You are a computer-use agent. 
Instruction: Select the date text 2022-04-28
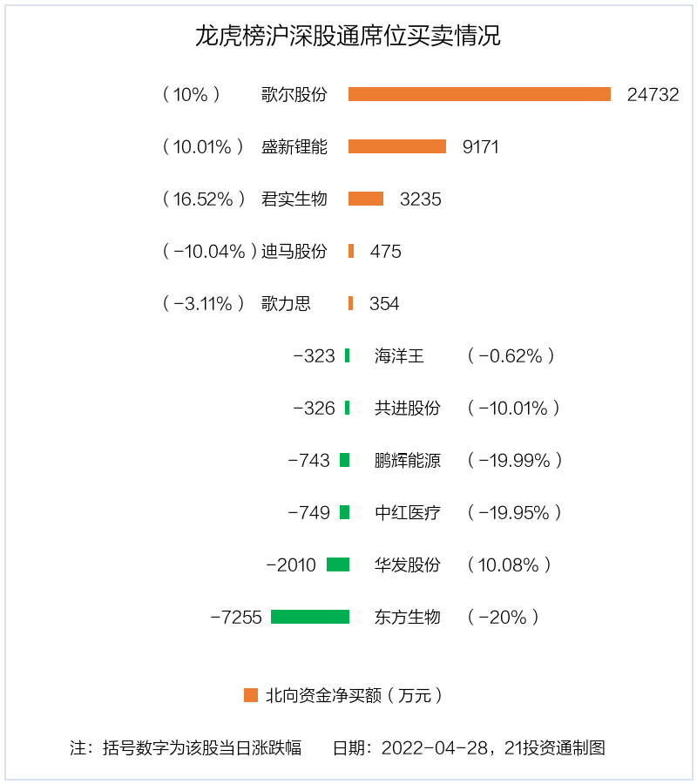434,748
